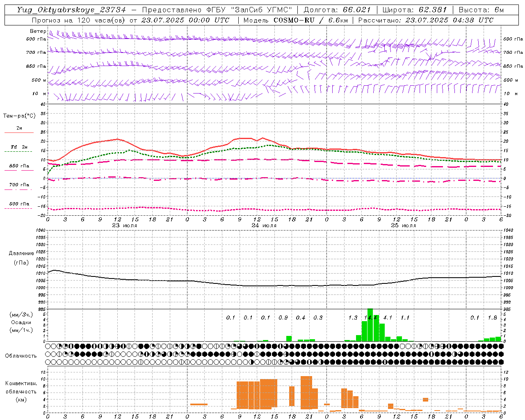Click the 500 м wind level label on left

click(39, 80)
